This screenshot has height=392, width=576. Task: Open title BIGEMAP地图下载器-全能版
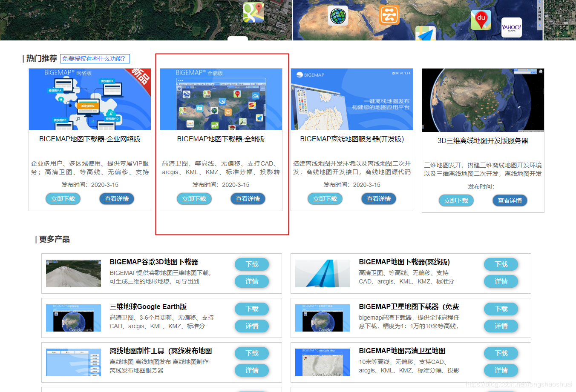[221, 139]
